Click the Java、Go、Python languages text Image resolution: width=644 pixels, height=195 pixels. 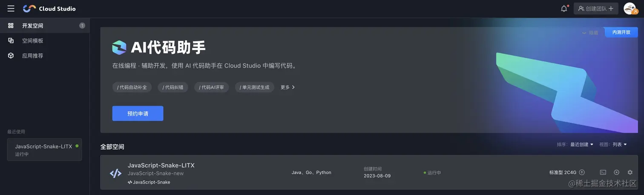(x=311, y=172)
